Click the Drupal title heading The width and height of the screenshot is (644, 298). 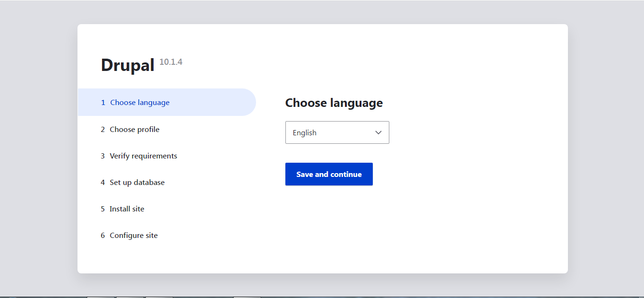(x=128, y=65)
